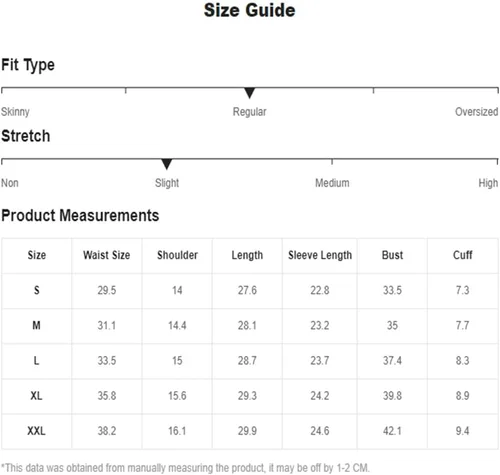Select the XXL size row label
500x475 pixels.
coord(36,431)
